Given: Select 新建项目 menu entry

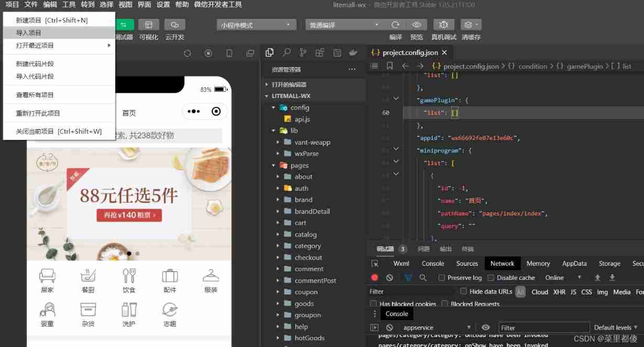Looking at the screenshot, I should click(59, 20).
